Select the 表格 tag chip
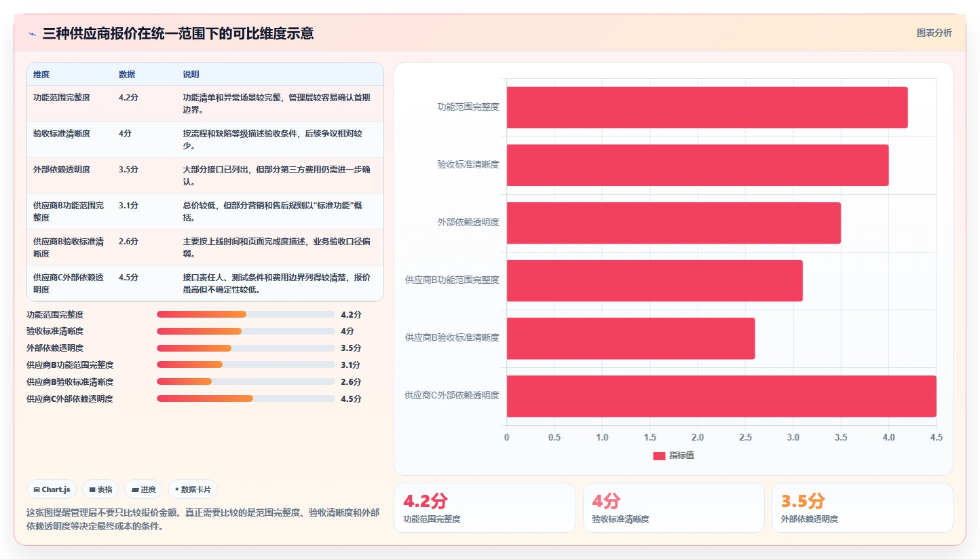The image size is (980, 560). (100, 489)
